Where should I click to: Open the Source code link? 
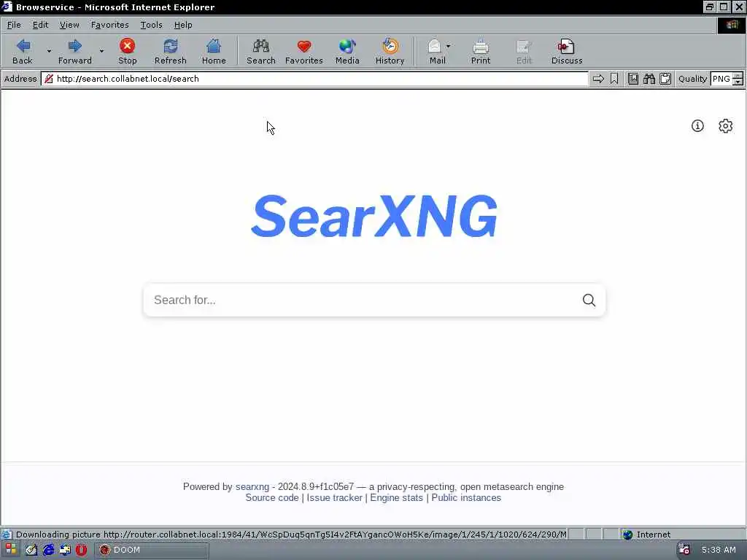point(272,497)
